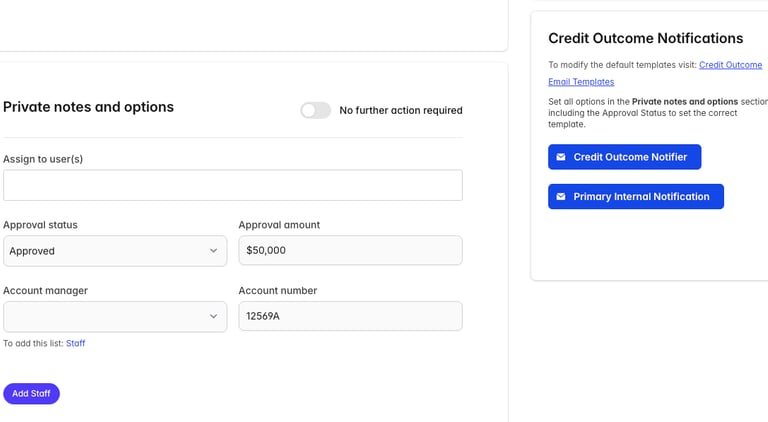Click the Add Staff button
Screen dimensions: 768x422
[x=31, y=394]
